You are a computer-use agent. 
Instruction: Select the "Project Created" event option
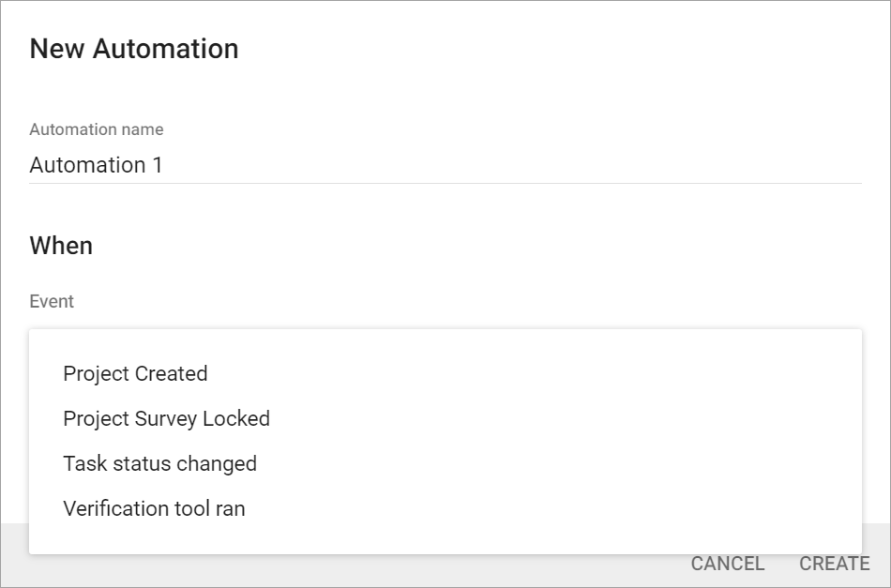tap(135, 373)
